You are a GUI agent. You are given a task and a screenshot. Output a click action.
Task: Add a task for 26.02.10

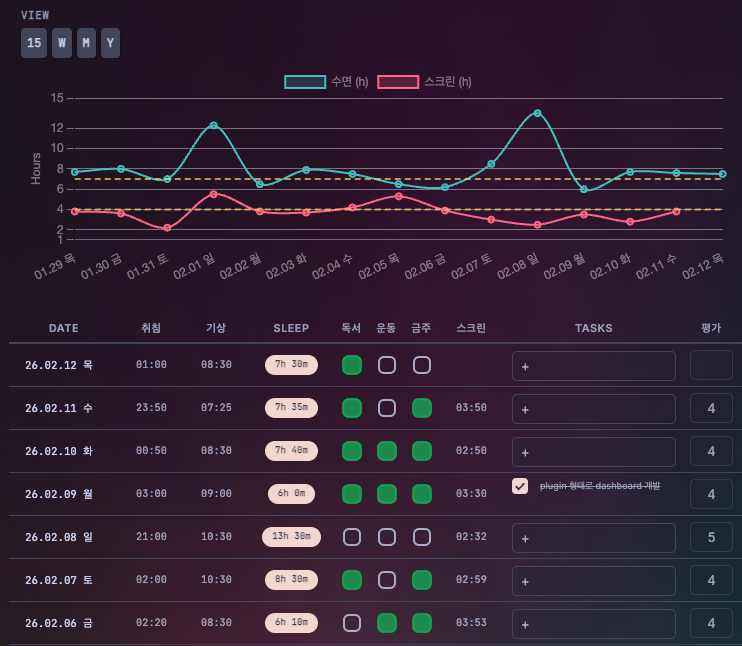(594, 452)
